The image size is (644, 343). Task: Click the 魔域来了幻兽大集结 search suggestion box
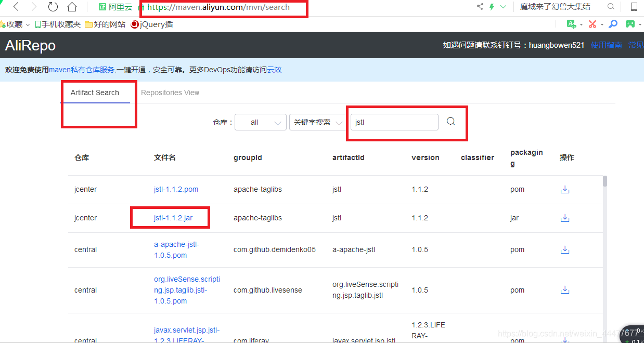[x=555, y=7]
